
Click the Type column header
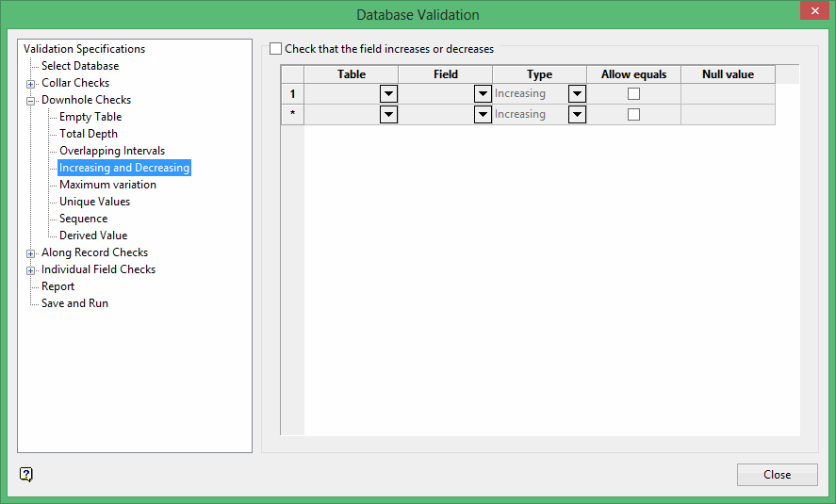point(539,74)
